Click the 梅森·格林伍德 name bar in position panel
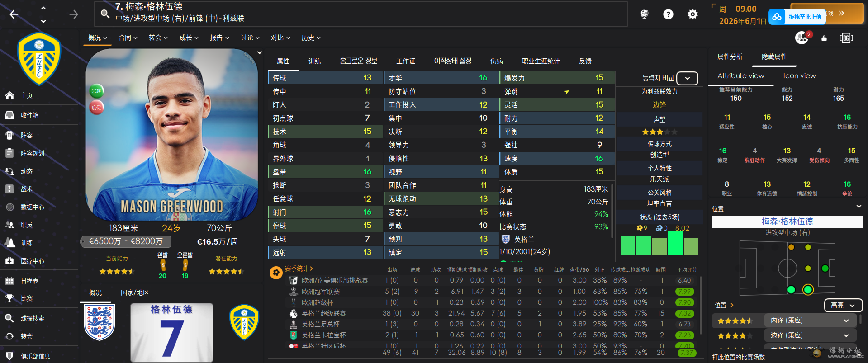Viewport: 868px width, 363px height. coord(787,222)
